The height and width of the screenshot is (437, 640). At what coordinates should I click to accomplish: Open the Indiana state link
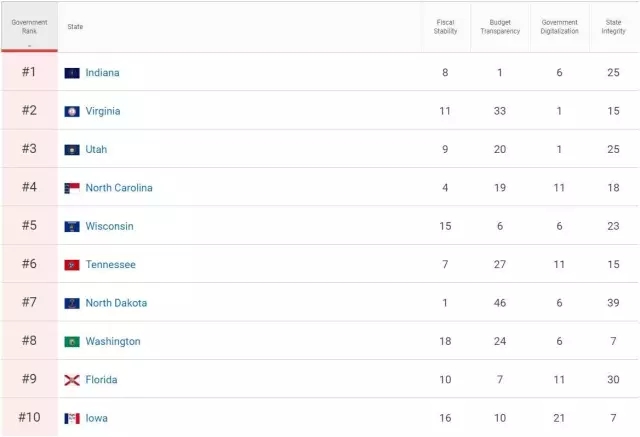click(102, 73)
